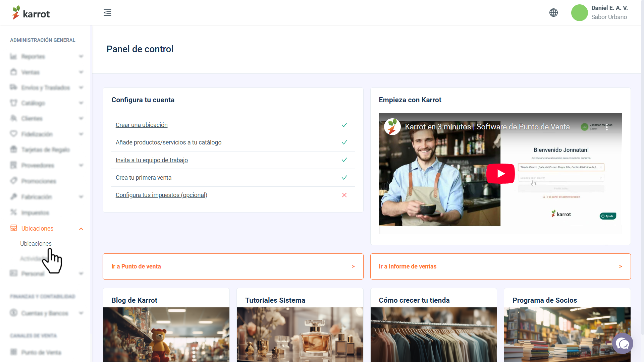Open the chat support bubble

click(623, 343)
